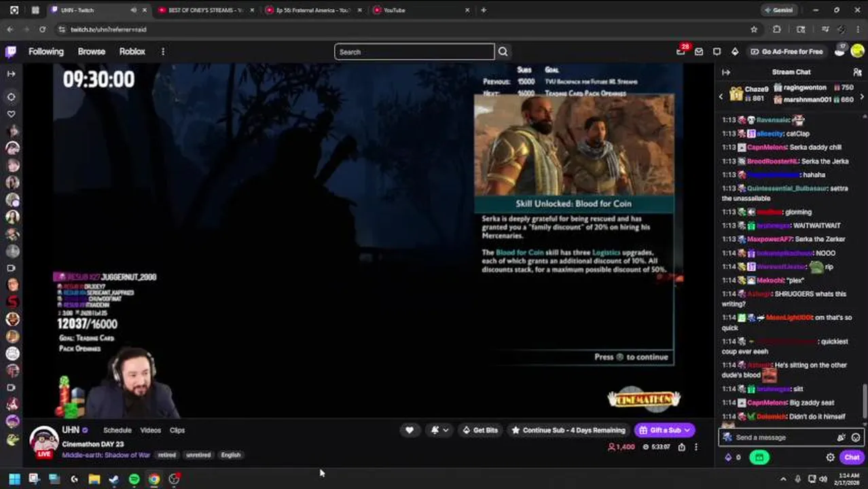Share the stream via share icon
The height and width of the screenshot is (489, 868).
(682, 447)
